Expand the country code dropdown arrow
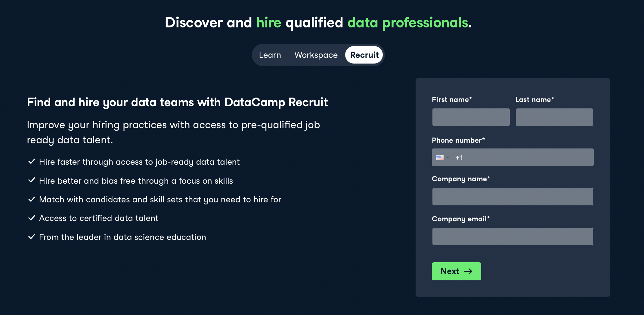Viewport: 644px width, 315px height. [448, 157]
